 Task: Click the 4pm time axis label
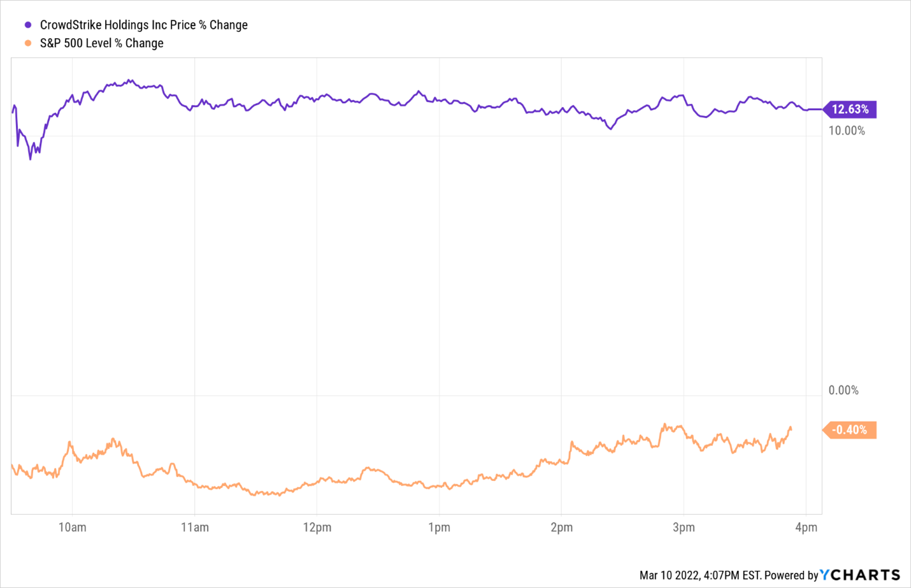point(806,527)
